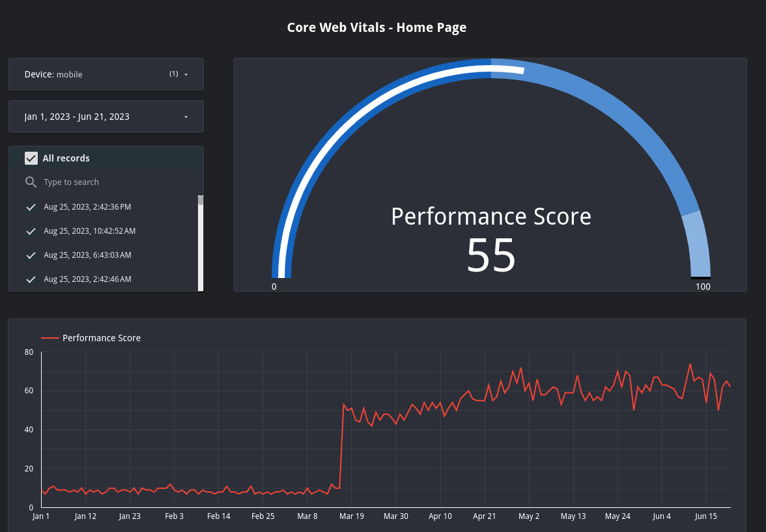Open the Device: mobile dropdown filter
Viewport: 766px width, 532px height.
tap(106, 74)
